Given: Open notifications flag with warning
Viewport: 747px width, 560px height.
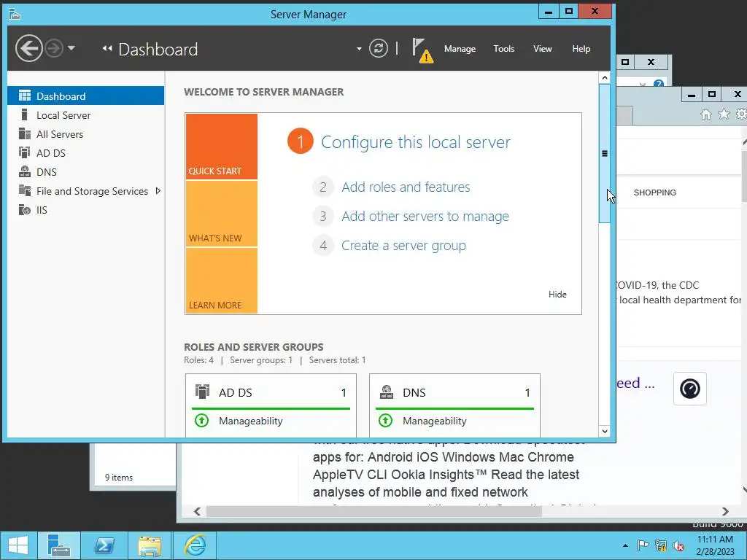Looking at the screenshot, I should pyautogui.click(x=422, y=50).
